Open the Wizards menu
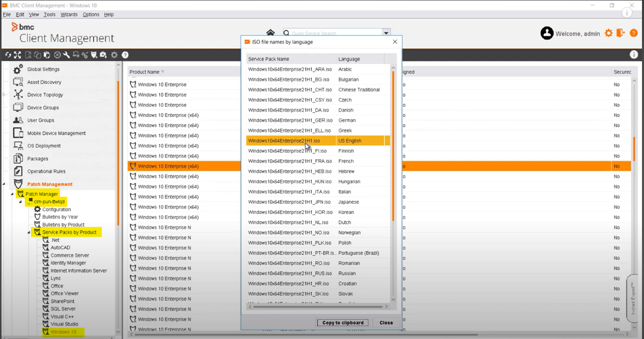Image resolution: width=644 pixels, height=339 pixels. (x=69, y=15)
